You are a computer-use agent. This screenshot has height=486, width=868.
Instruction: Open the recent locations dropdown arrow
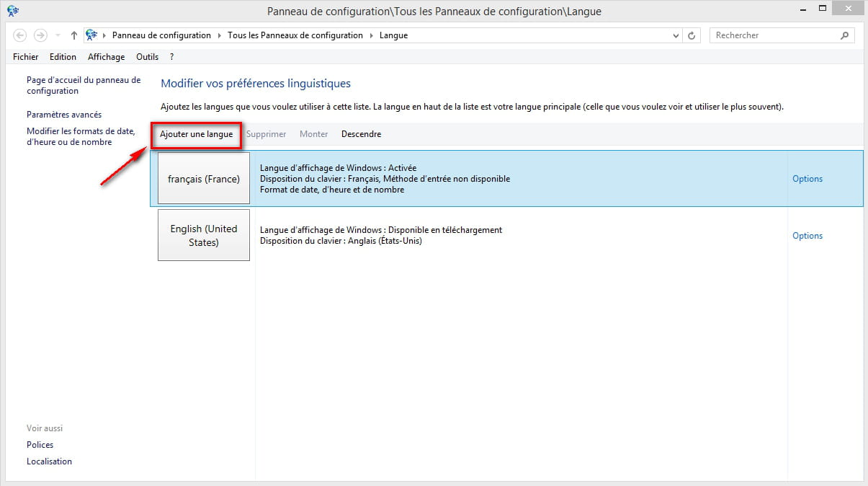[x=58, y=35]
